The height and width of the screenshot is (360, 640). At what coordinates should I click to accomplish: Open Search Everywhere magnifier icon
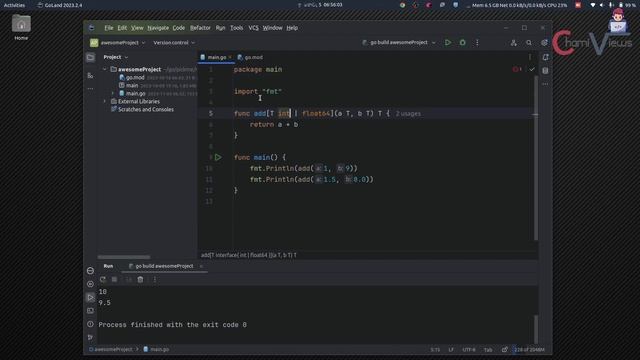pos(529,42)
